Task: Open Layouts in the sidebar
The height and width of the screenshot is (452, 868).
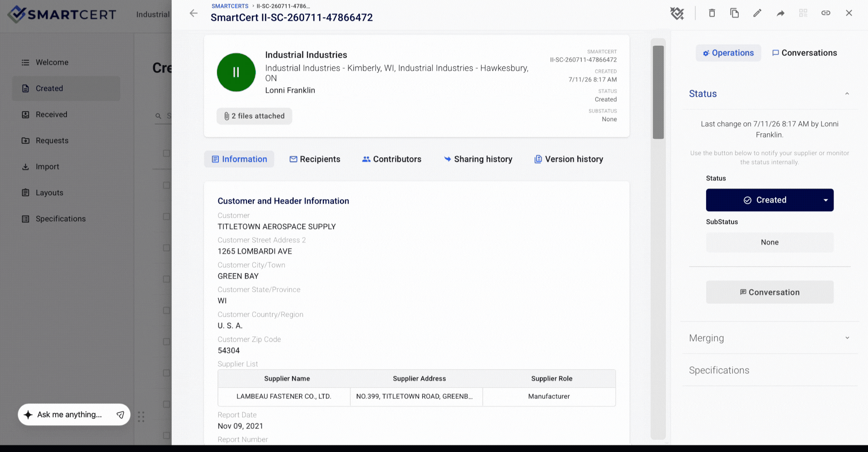Action: (66, 193)
